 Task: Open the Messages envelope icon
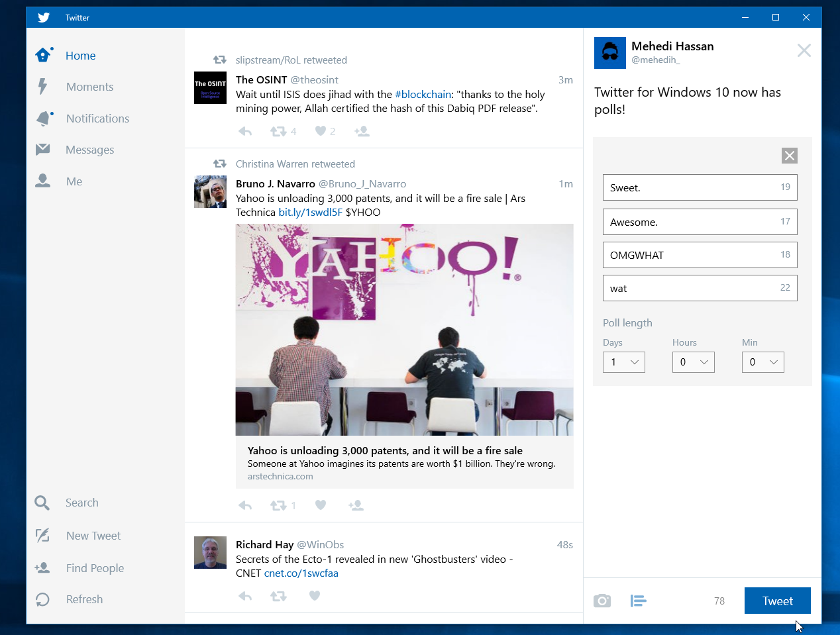click(x=42, y=149)
